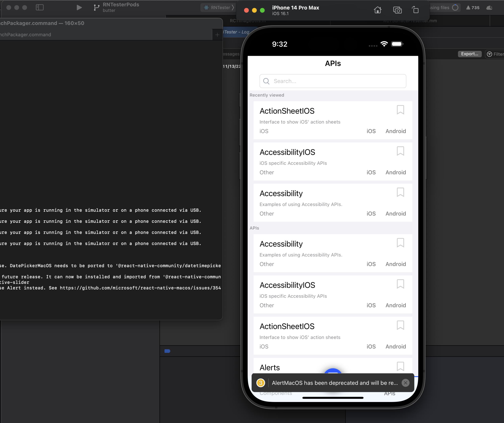This screenshot has width=504, height=423.
Task: Rotate the simulator device icon
Action: coord(415,10)
